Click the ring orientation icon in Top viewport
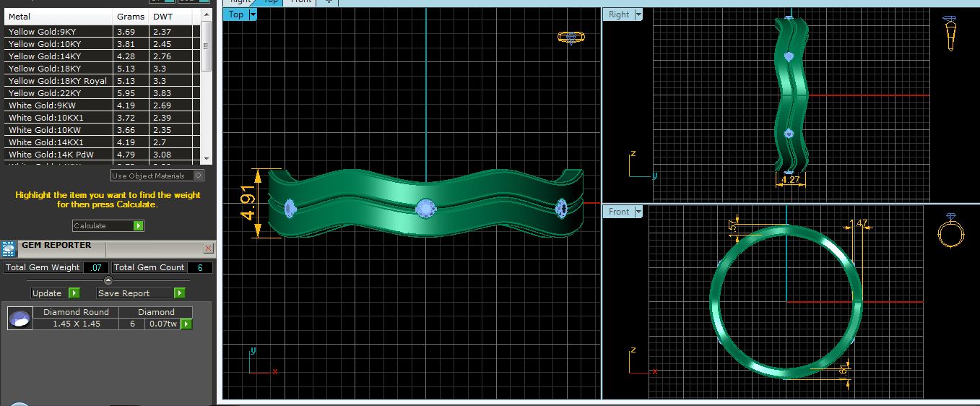Viewport: 980px width, 406px height. click(x=571, y=37)
